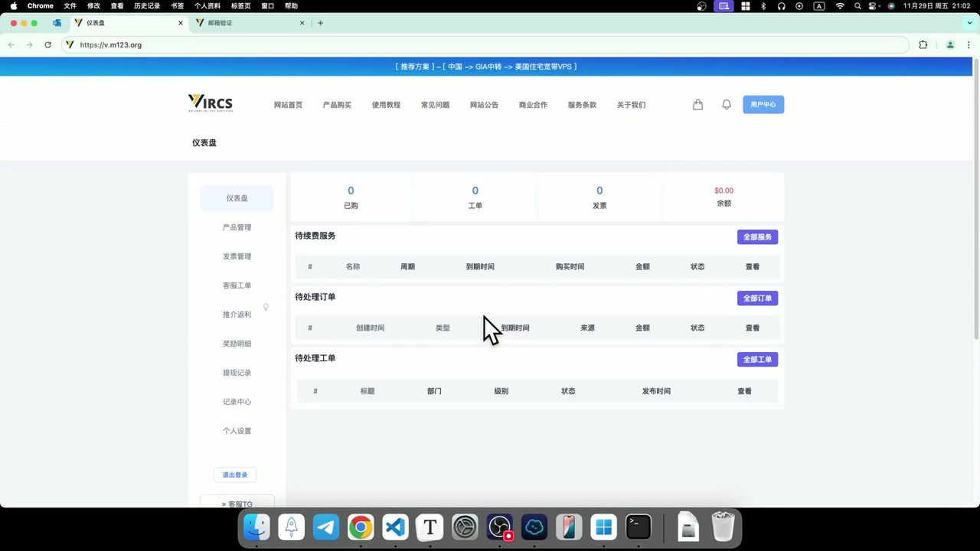
Task: Click the 全部订单 button
Action: 756,298
